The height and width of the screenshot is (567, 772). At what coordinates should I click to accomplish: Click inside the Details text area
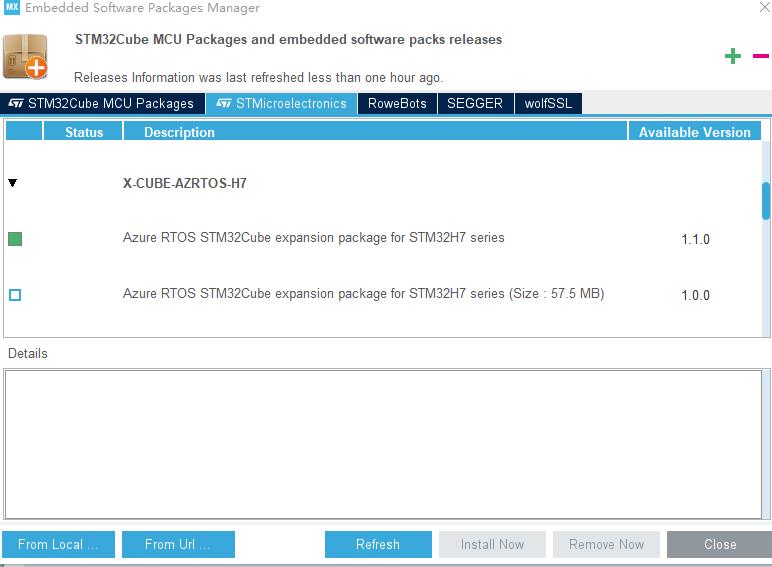pyautogui.click(x=383, y=444)
